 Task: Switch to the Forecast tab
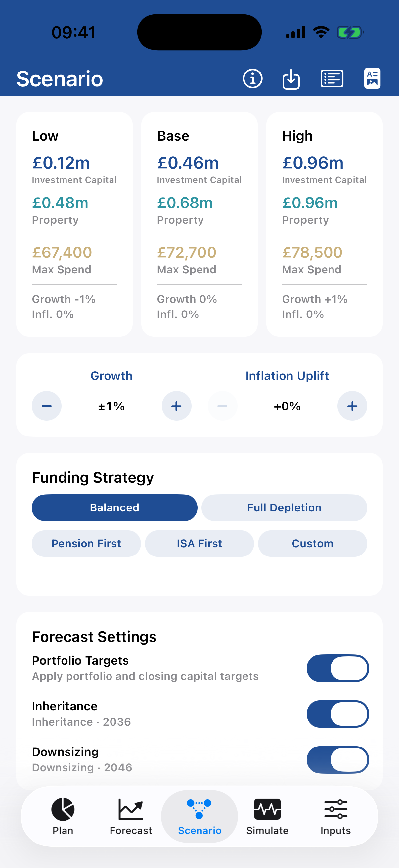tap(131, 816)
